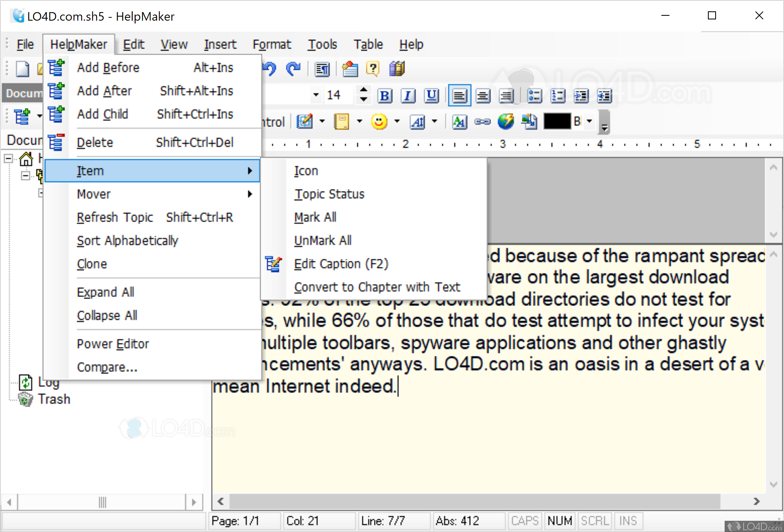This screenshot has height=532, width=784.
Task: Click the smiley face emoticon icon
Action: [x=379, y=122]
